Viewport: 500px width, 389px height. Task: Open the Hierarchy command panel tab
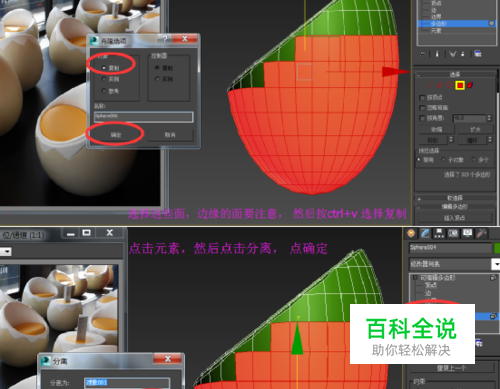pyautogui.click(x=439, y=233)
